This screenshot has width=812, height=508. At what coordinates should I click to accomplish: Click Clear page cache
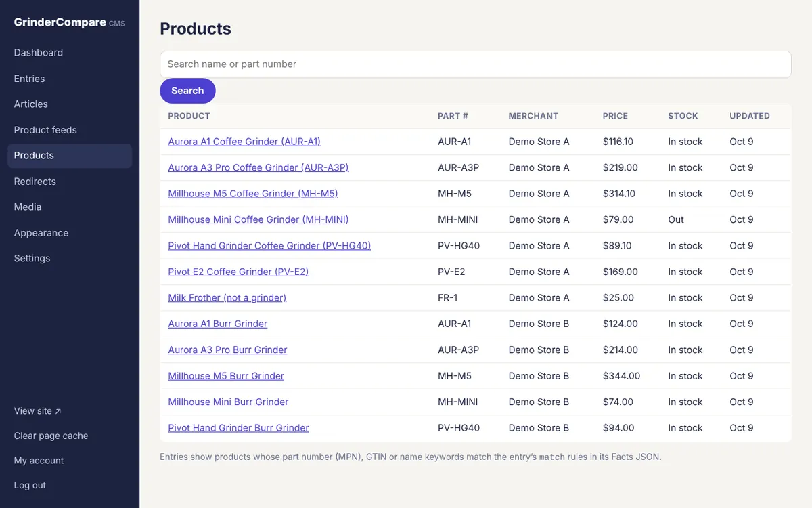51,436
